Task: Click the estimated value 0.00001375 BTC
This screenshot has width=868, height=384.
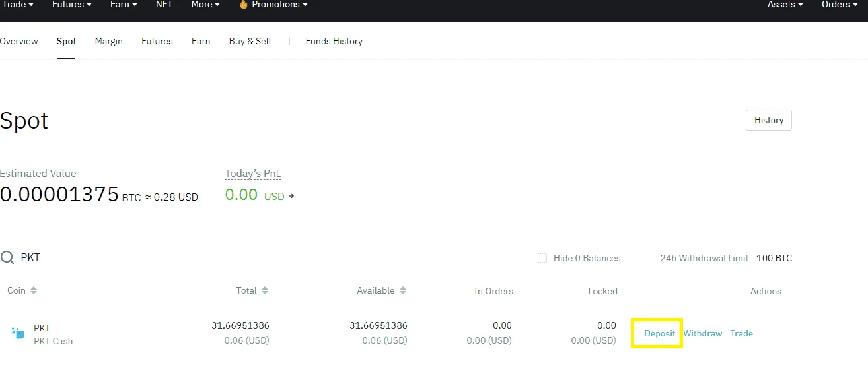Action: 71,194
